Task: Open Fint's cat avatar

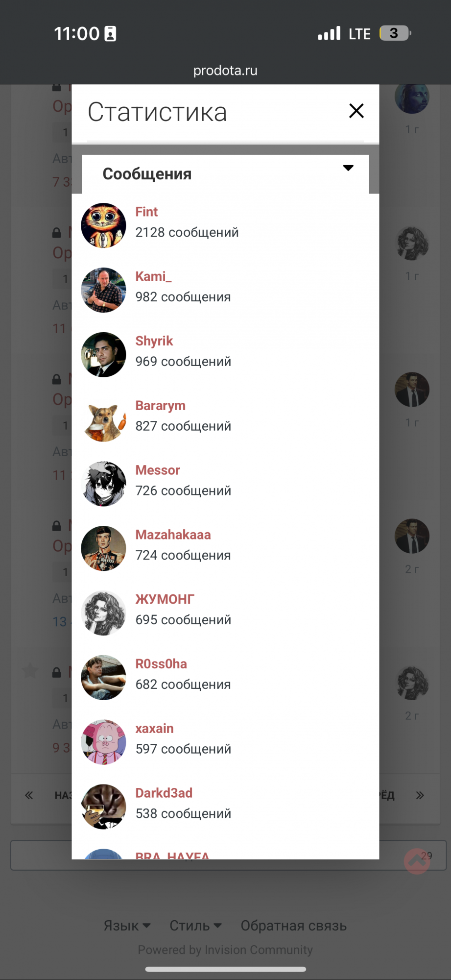Action: coord(103,225)
